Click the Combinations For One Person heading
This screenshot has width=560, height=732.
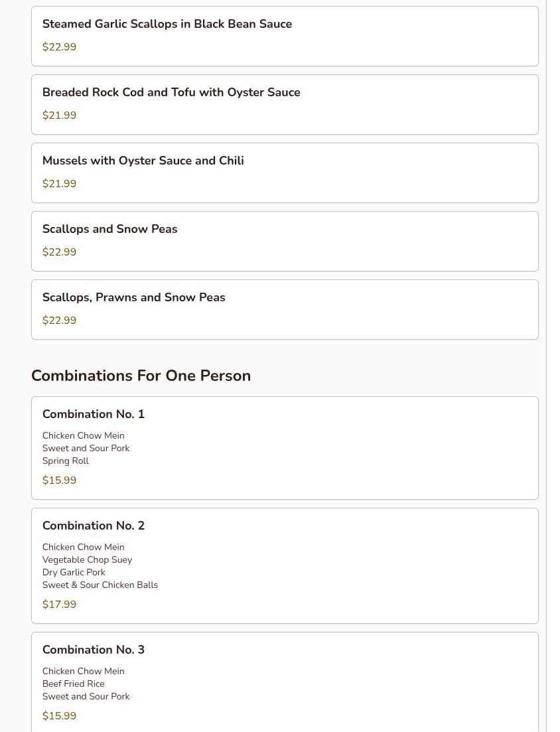pos(141,376)
